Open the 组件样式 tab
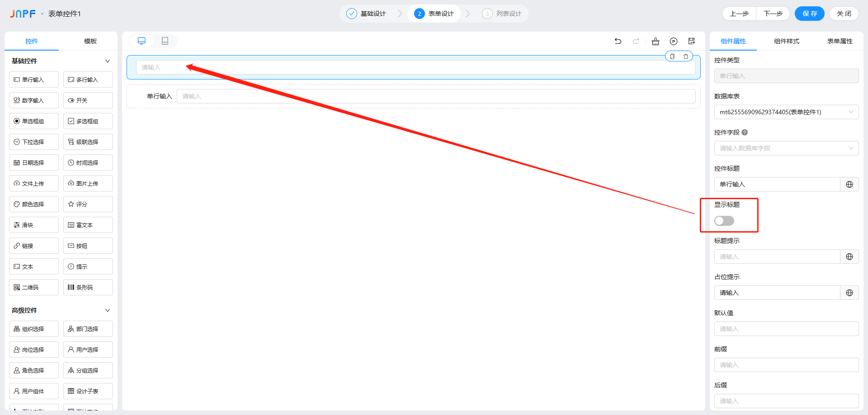This screenshot has width=868, height=415. tap(787, 41)
